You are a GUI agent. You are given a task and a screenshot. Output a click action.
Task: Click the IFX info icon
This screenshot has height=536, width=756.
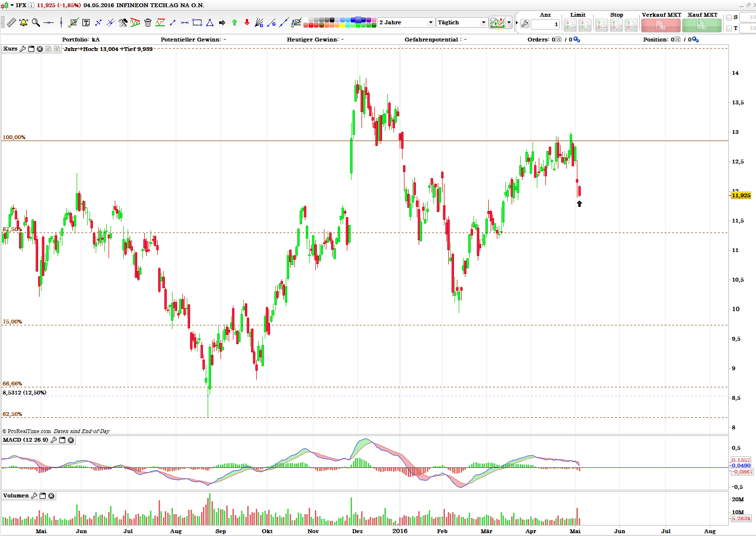pyautogui.click(x=31, y=5)
